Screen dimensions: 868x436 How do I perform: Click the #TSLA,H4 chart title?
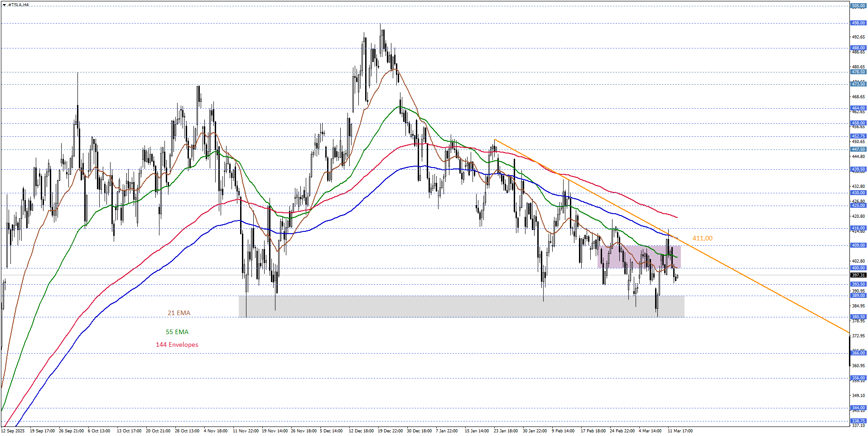pos(19,5)
